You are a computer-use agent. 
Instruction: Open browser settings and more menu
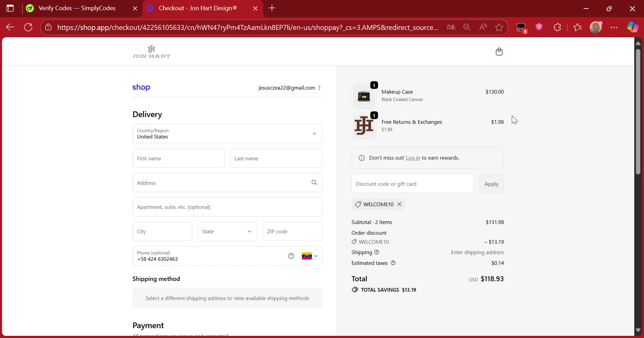[x=614, y=27]
